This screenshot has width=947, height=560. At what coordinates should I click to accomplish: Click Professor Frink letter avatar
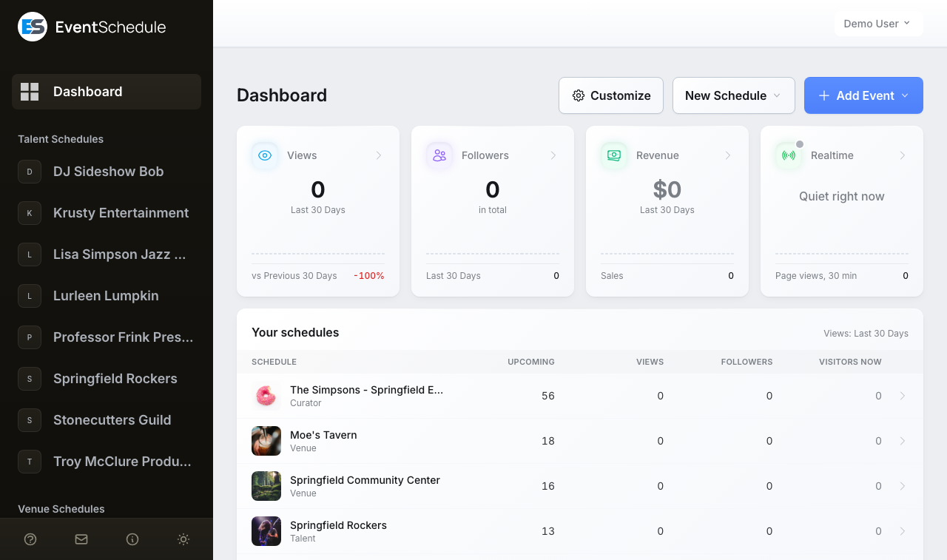click(x=30, y=337)
